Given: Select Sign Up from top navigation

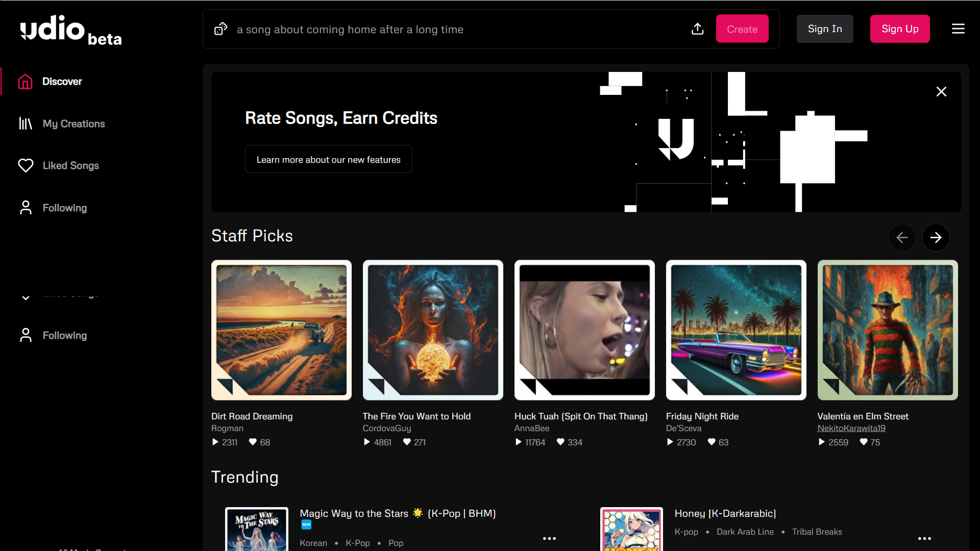Looking at the screenshot, I should (x=900, y=28).
